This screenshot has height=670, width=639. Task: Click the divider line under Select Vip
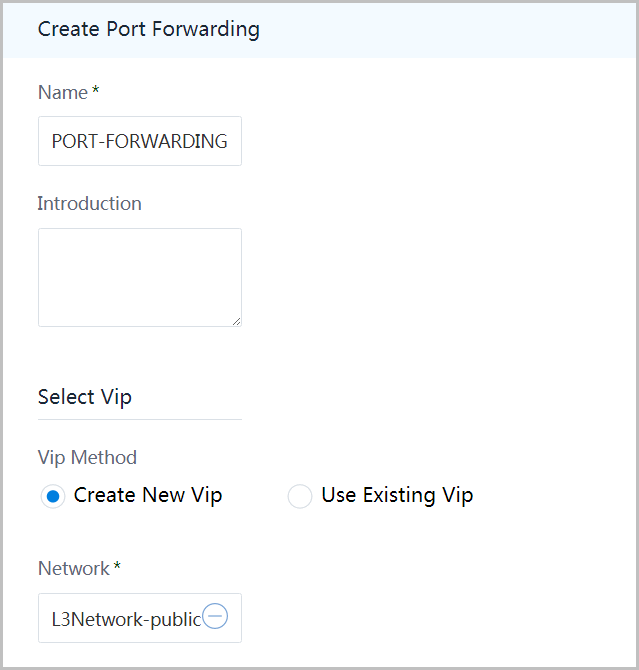click(x=140, y=420)
